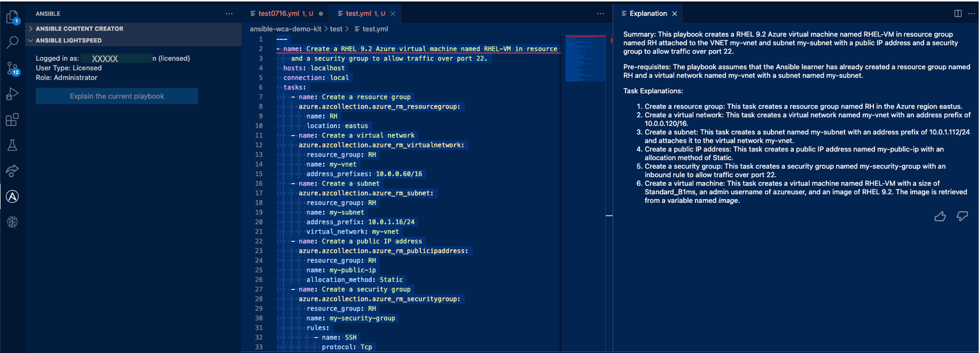
Task: Click the split editor layout icon
Action: tap(958, 14)
